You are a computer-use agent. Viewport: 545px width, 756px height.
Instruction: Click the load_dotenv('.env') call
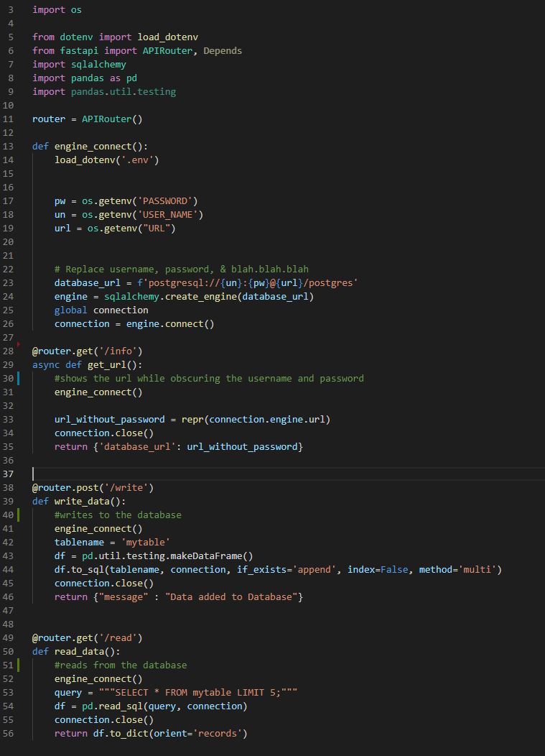[106, 160]
